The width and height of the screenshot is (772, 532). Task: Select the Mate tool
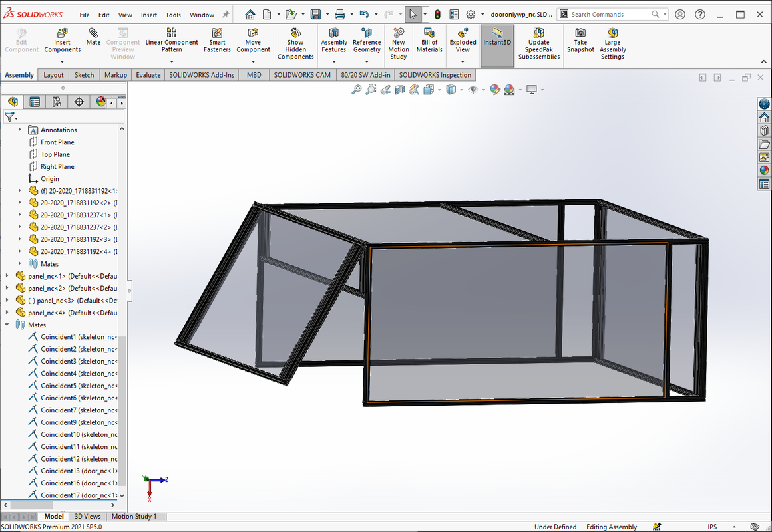point(93,37)
